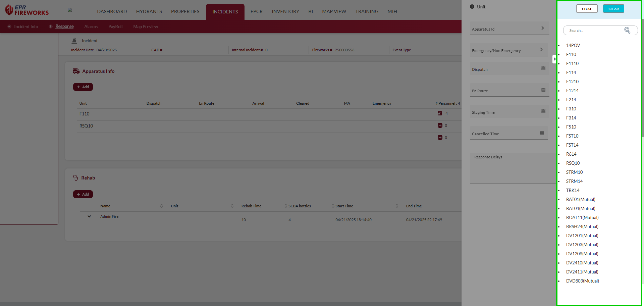Open the INVENTORY menu
This screenshot has width=644, height=306.
pos(285,11)
